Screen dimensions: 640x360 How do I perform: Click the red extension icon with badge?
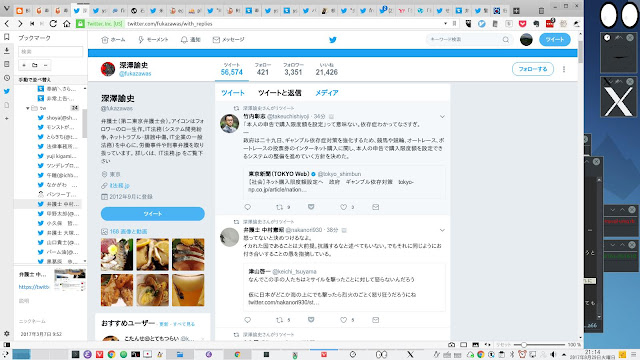(x=550, y=23)
